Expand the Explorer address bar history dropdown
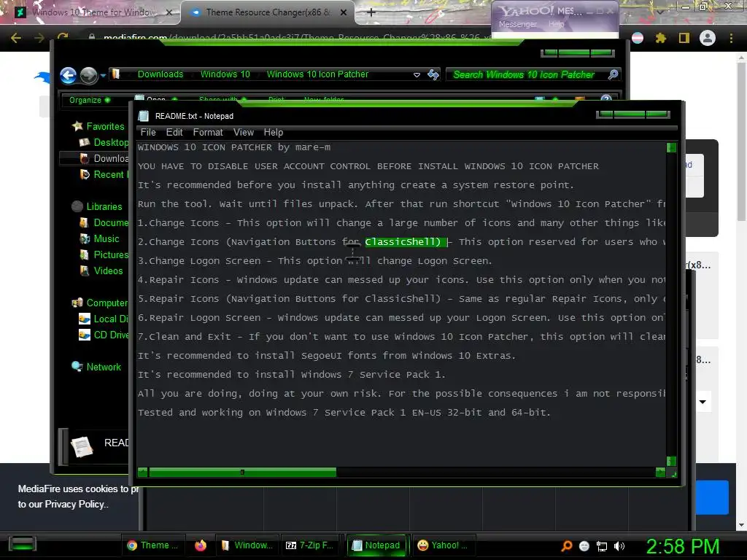Viewport: 747px width, 560px height. (x=417, y=75)
